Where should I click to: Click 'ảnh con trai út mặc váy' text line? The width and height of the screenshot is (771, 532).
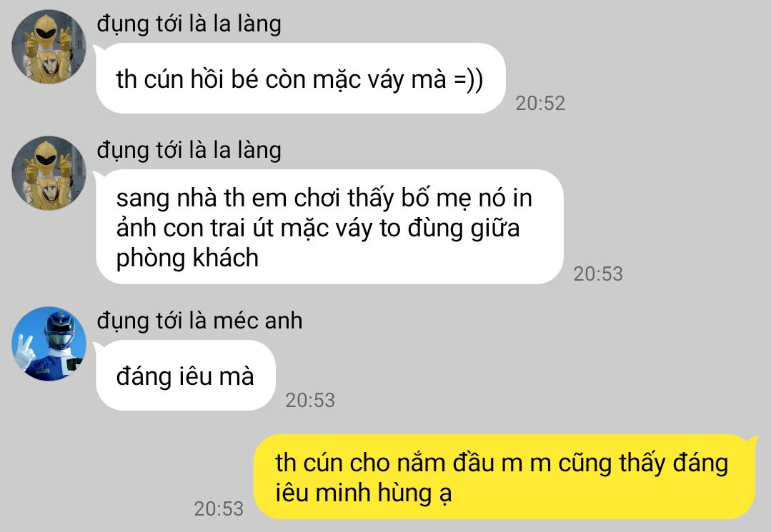point(244,228)
